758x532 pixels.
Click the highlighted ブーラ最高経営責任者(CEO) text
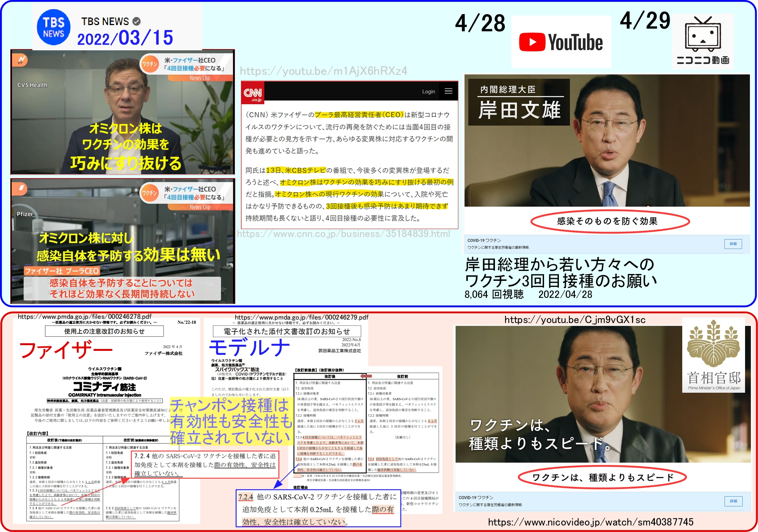[x=359, y=115]
